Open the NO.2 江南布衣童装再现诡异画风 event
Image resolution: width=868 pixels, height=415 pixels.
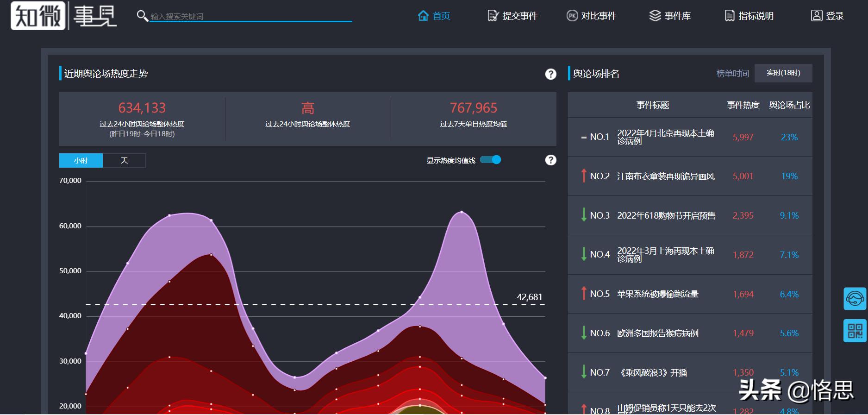[665, 176]
